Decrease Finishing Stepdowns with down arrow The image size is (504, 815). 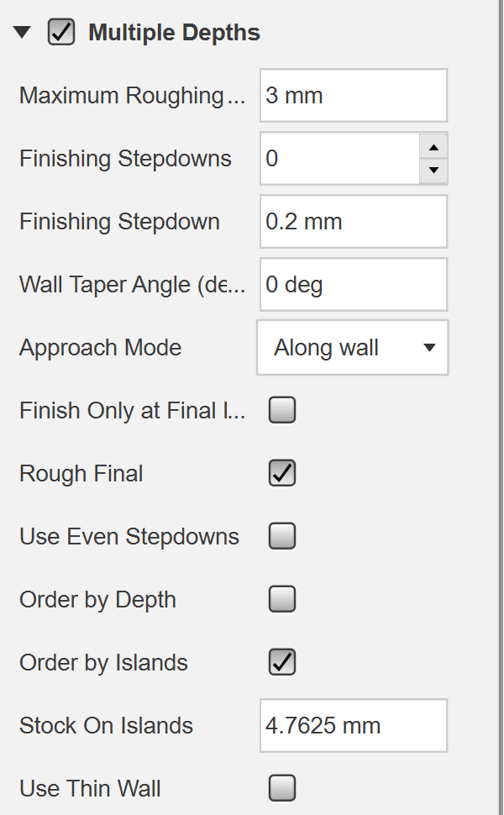click(x=433, y=170)
